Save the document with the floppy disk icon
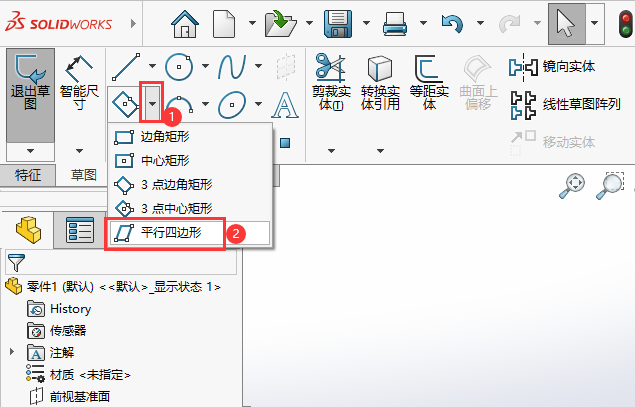Image resolution: width=635 pixels, height=407 pixels. click(338, 24)
